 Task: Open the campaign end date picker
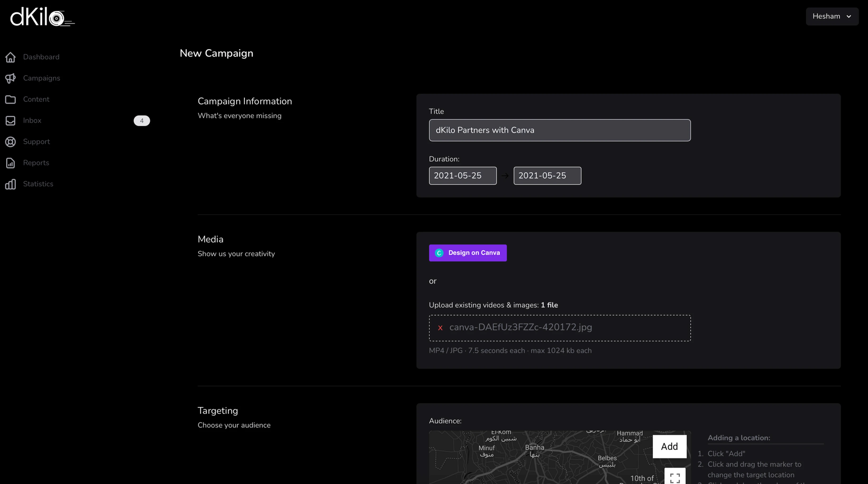[x=547, y=175]
